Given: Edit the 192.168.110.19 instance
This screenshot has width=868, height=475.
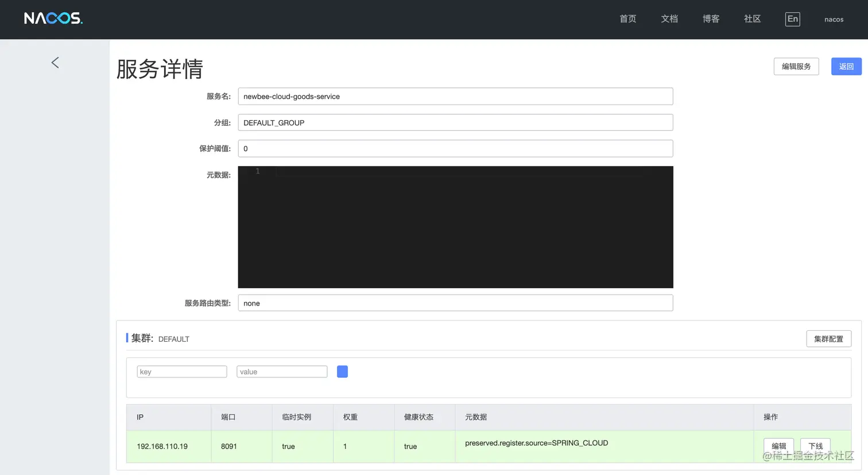Looking at the screenshot, I should click(x=778, y=446).
